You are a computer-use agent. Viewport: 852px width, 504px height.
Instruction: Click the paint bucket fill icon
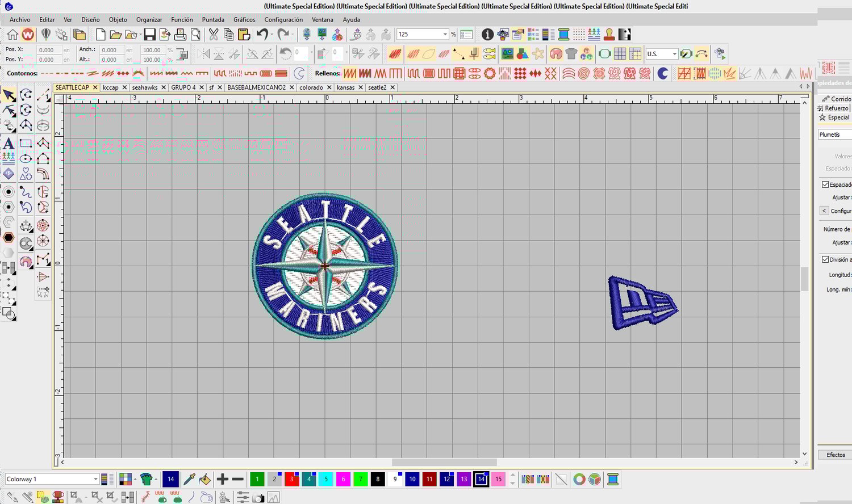pos(204,479)
